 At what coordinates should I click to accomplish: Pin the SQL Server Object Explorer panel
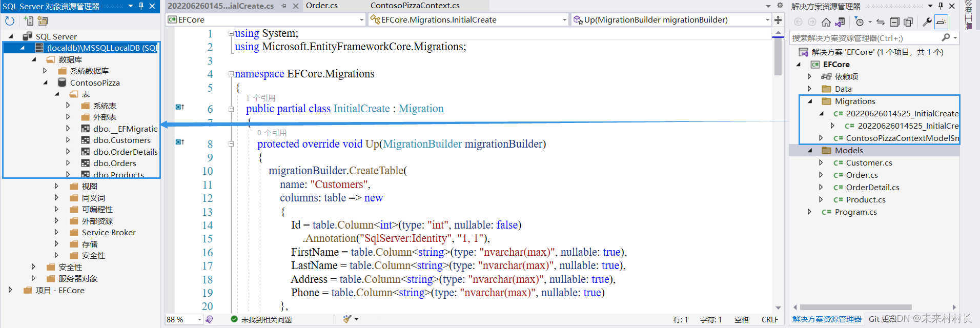coord(141,6)
